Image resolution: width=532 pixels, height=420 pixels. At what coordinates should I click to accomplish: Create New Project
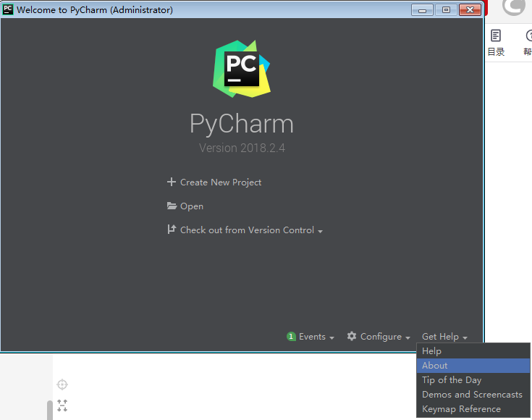[x=221, y=182]
